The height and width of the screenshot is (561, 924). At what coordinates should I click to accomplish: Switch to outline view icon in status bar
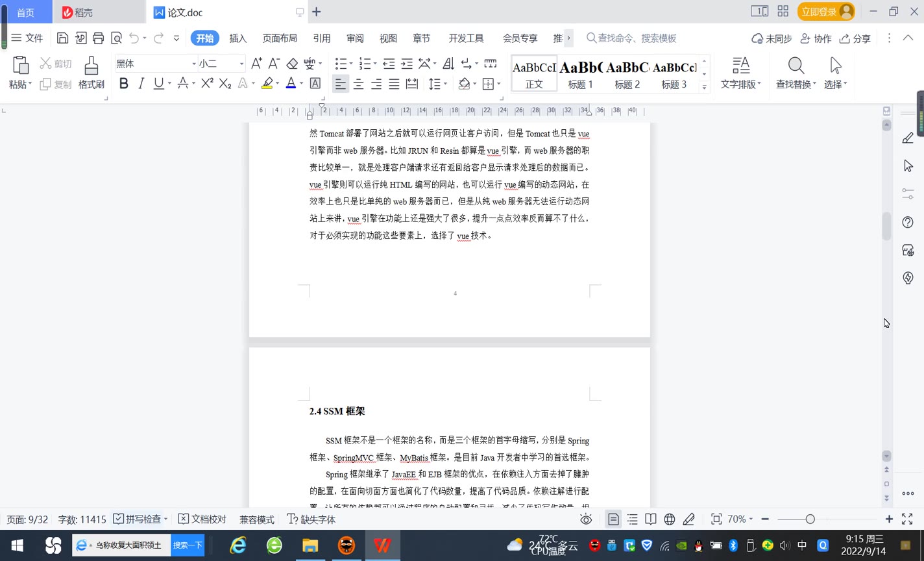[x=632, y=519]
